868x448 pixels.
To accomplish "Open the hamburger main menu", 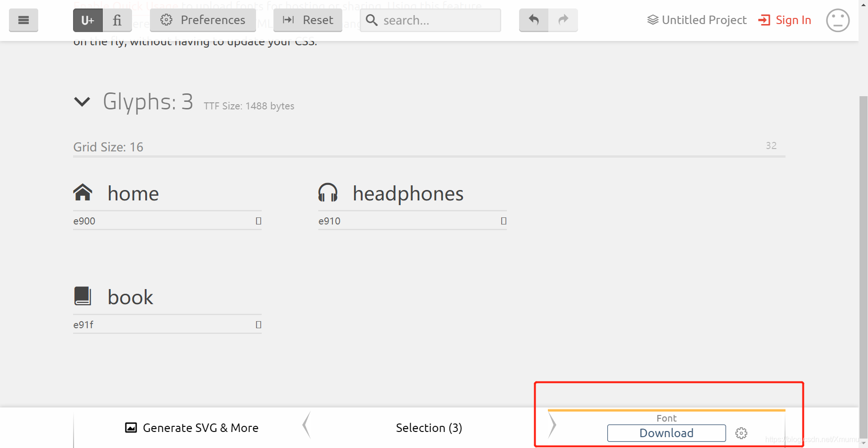I will [24, 20].
